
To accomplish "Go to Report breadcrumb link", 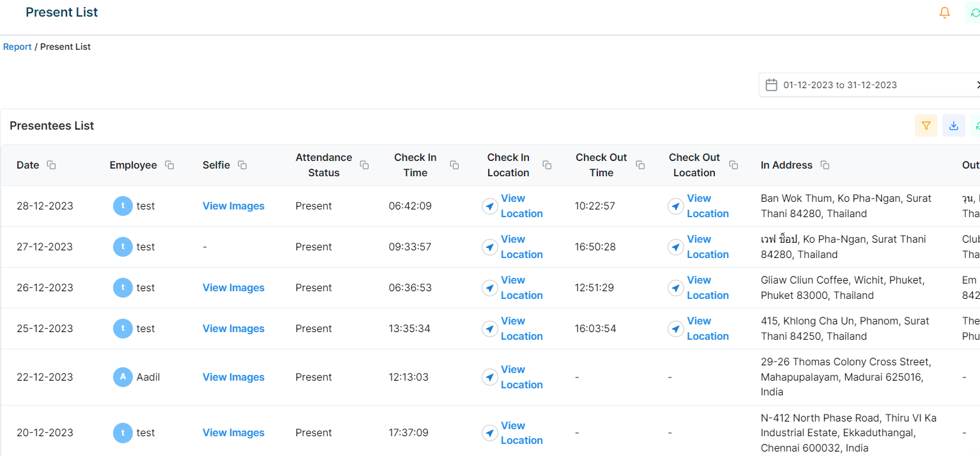I will pos(17,47).
